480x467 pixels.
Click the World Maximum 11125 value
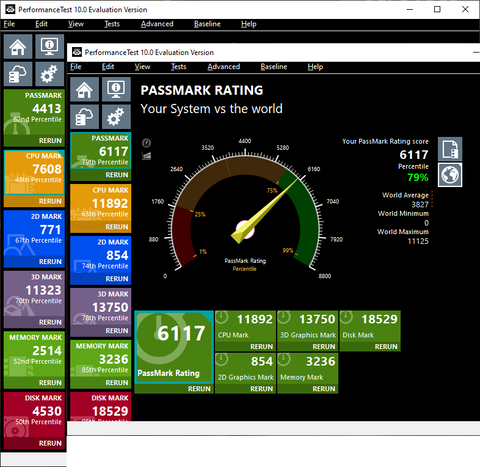418,241
